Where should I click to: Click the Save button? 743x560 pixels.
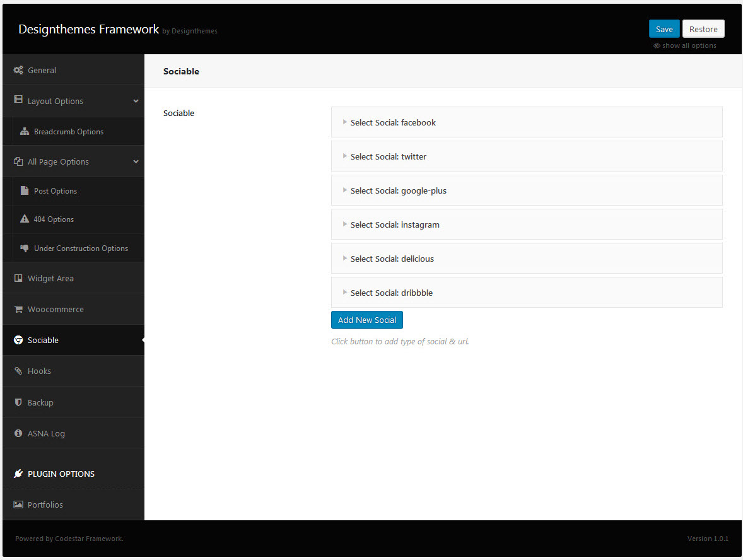coord(664,29)
